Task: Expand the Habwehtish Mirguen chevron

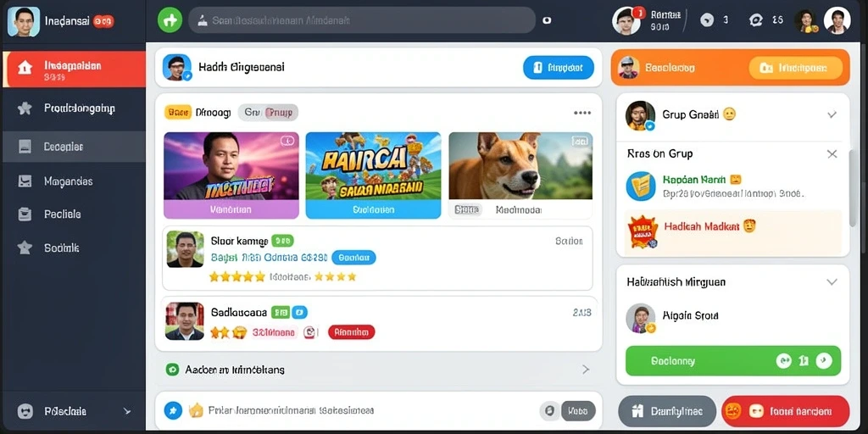Action: point(832,281)
